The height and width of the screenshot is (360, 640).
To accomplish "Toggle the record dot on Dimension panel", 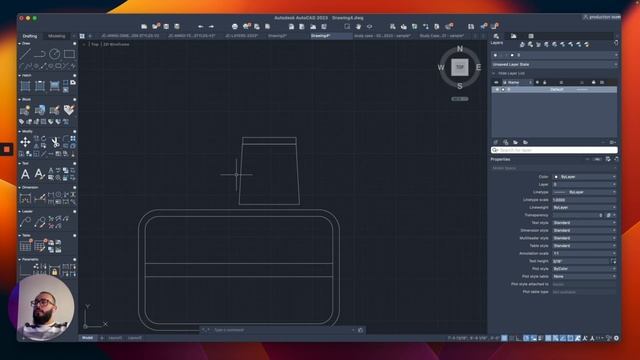I will (74, 187).
